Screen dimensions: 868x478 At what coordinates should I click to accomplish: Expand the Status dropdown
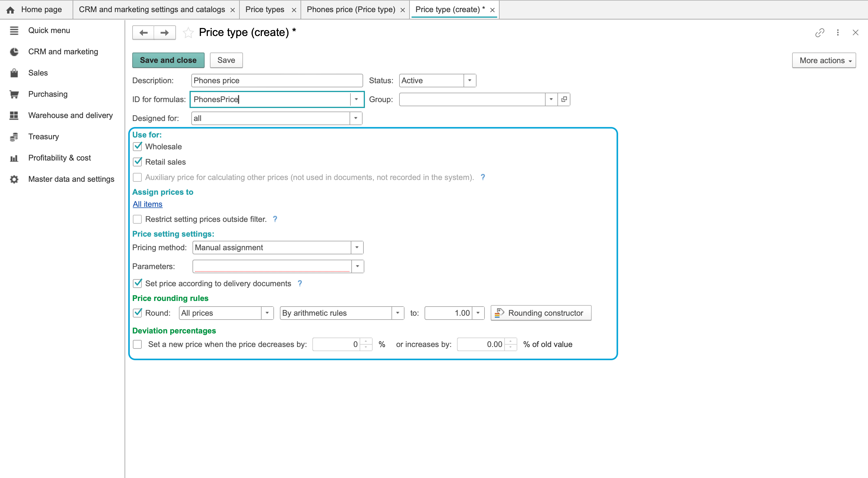[469, 81]
